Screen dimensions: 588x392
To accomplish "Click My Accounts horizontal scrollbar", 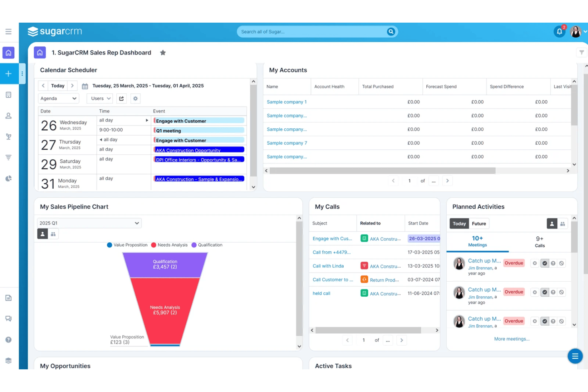I will tap(383, 171).
